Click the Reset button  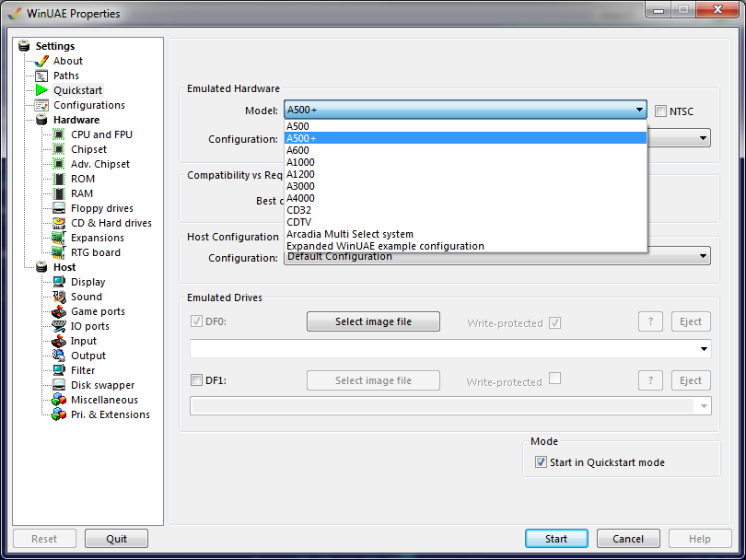click(44, 539)
